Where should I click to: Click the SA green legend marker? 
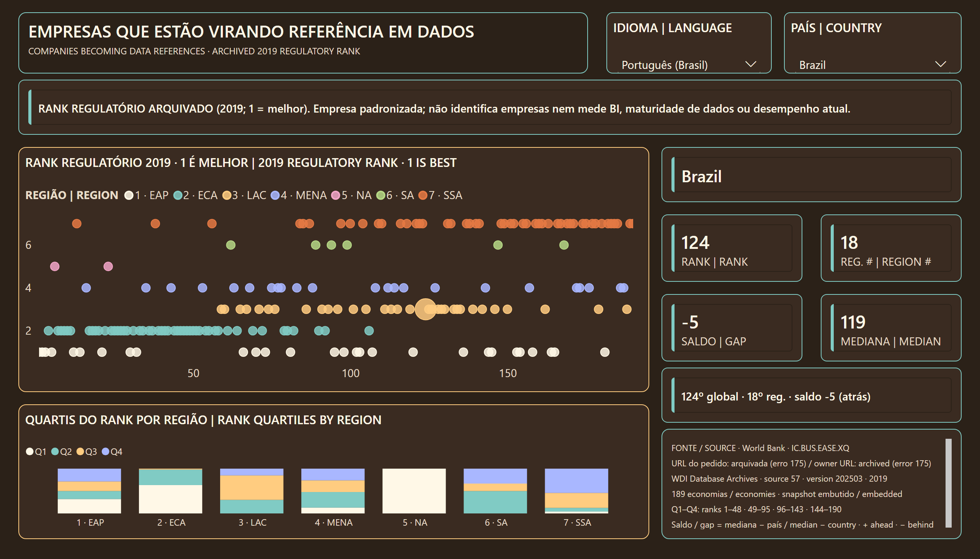pos(381,195)
